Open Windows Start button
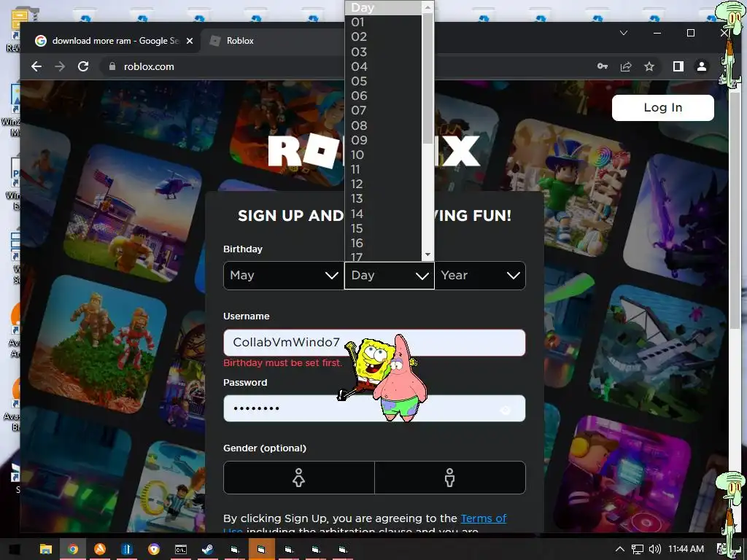This screenshot has width=747, height=560. coord(15,549)
